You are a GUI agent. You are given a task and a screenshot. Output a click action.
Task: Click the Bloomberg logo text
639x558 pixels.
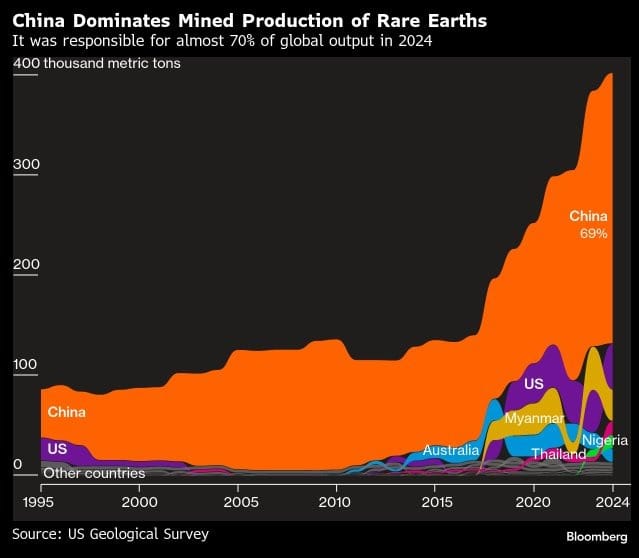588,538
